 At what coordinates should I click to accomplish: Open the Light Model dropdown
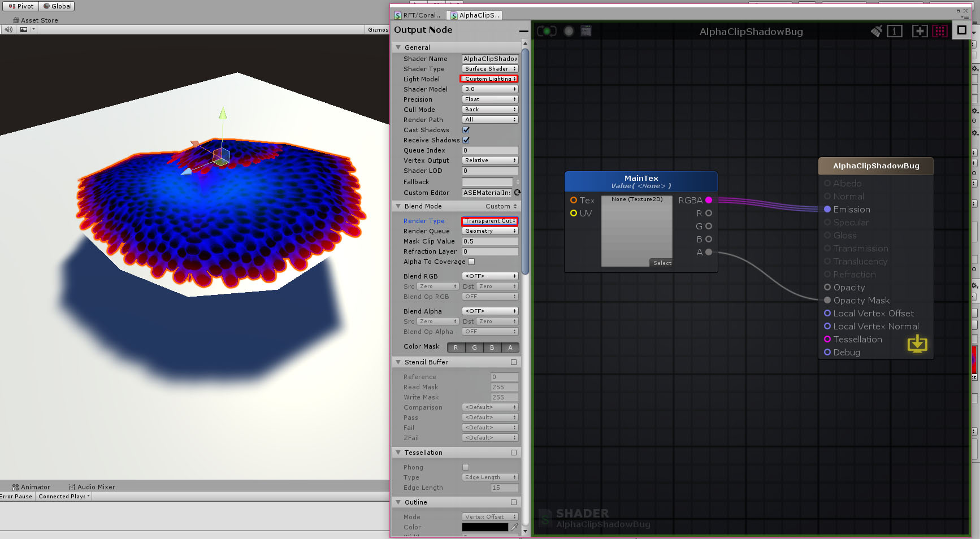click(489, 79)
